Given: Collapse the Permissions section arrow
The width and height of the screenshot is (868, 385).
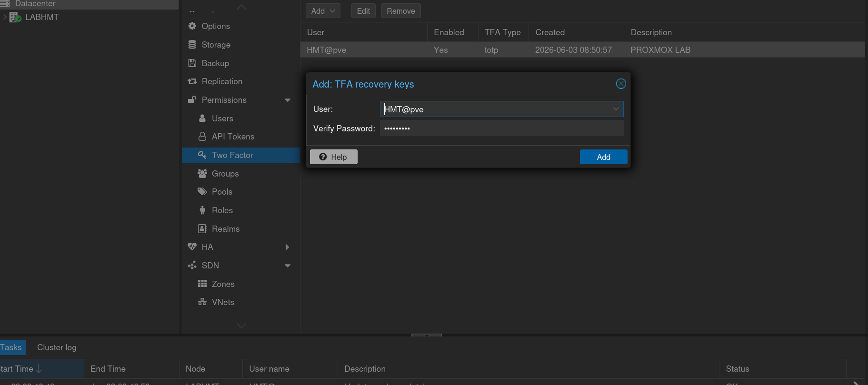Looking at the screenshot, I should click(x=288, y=100).
